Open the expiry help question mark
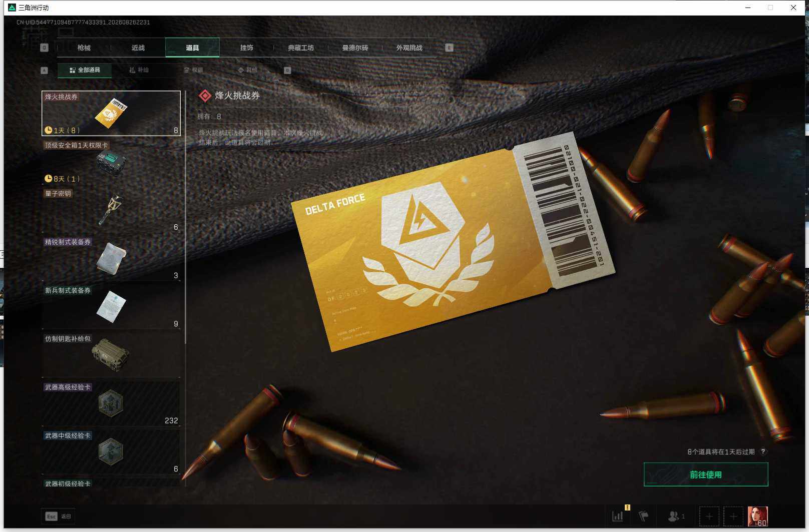 (763, 451)
